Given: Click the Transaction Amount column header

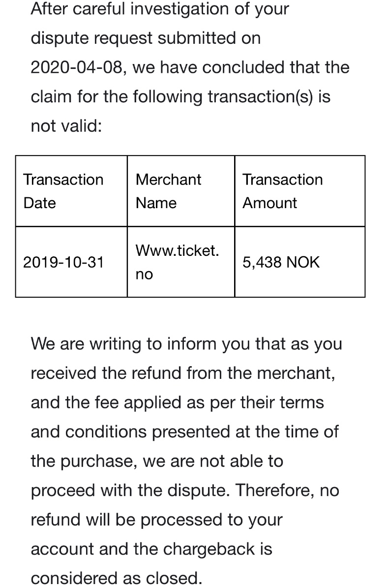Looking at the screenshot, I should [x=282, y=191].
